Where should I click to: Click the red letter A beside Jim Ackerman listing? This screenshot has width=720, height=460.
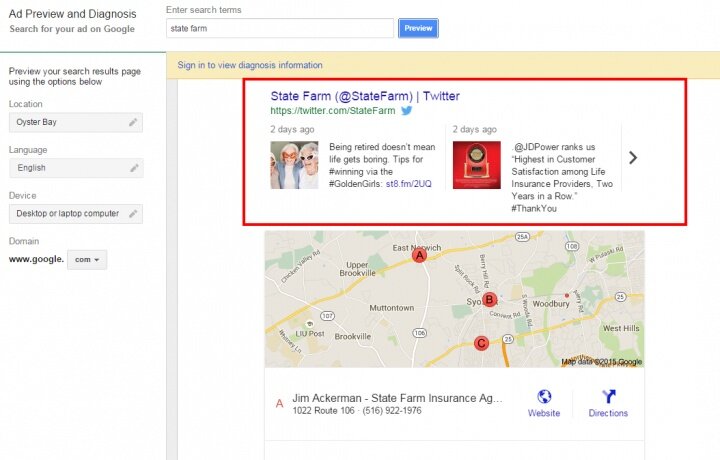click(x=279, y=404)
